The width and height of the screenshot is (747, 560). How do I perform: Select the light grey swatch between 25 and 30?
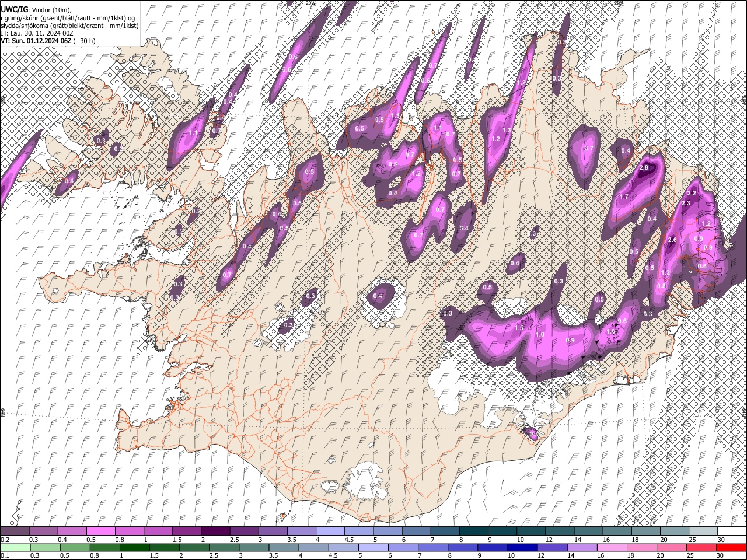[x=703, y=531]
